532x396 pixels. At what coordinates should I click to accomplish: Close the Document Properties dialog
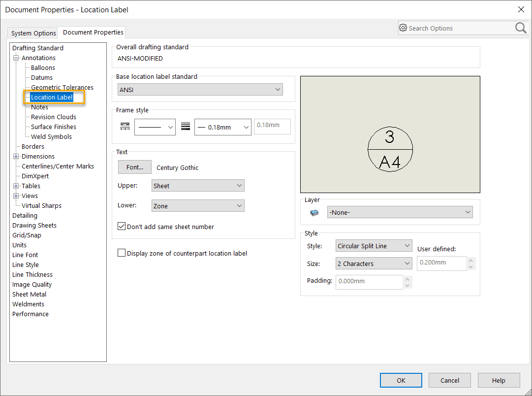click(x=521, y=9)
